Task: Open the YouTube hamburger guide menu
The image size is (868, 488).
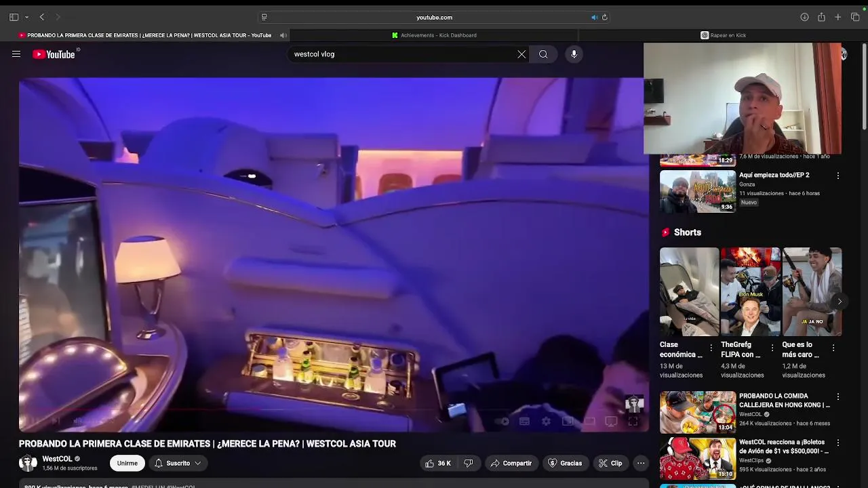Action: 16,54
